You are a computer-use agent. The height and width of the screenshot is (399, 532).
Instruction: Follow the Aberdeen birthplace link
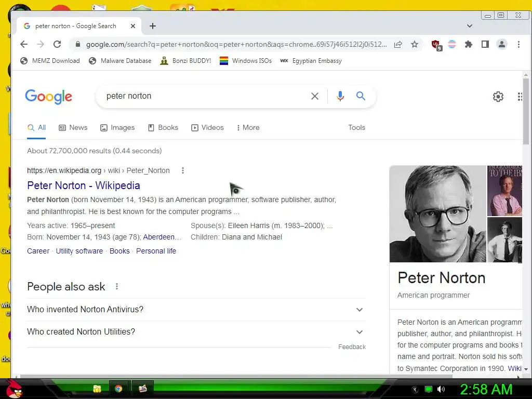coord(162,237)
